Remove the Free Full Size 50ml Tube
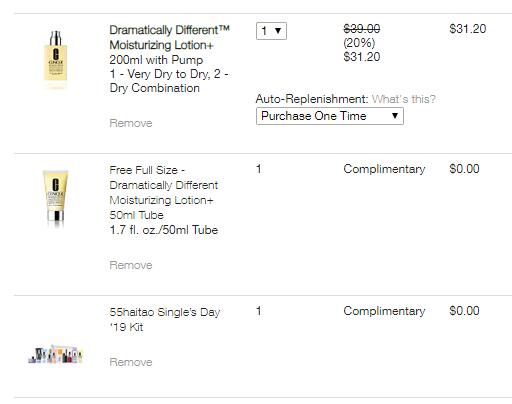 (131, 265)
